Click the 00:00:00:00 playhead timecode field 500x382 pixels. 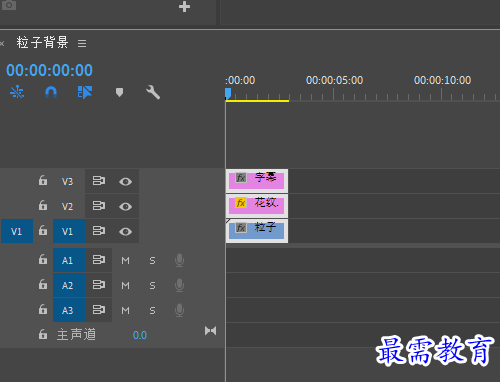pos(49,70)
